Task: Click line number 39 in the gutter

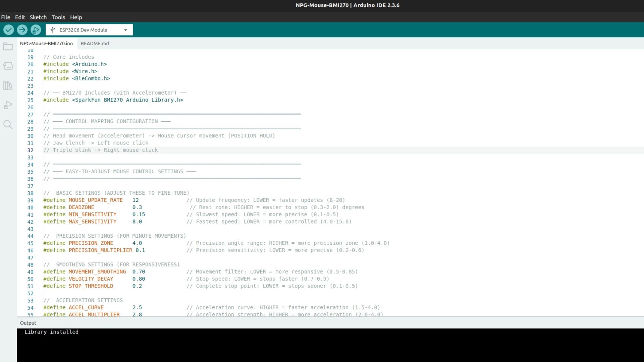Action: click(31, 200)
